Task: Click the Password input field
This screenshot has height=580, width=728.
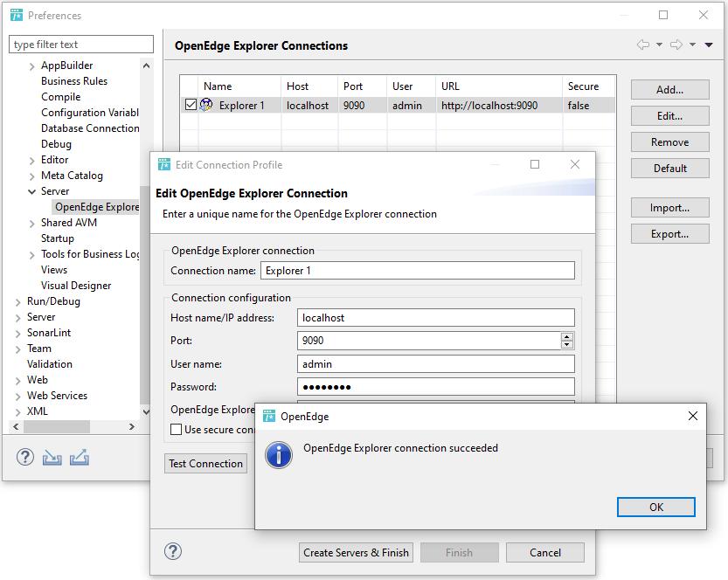Action: 435,386
